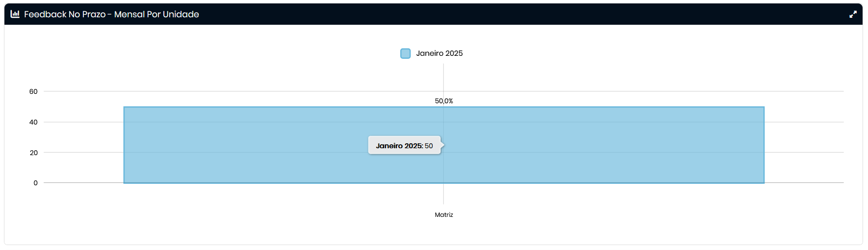Screen dimensions: 868x250
Task: Select the 50,0% data label above bar
Action: [x=444, y=101]
